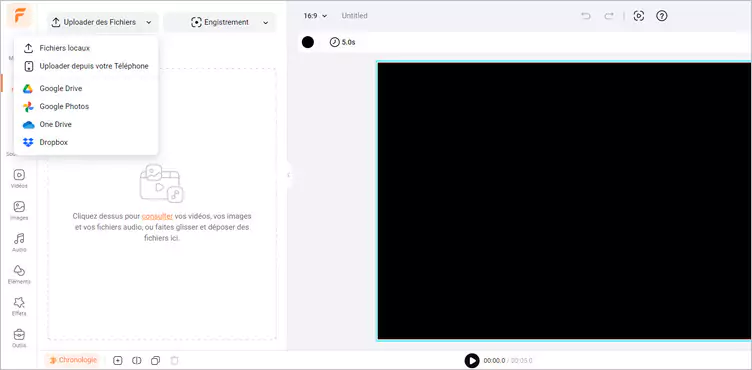752x370 pixels.
Task: Click the preview play-frame icon in top bar
Action: coord(638,16)
